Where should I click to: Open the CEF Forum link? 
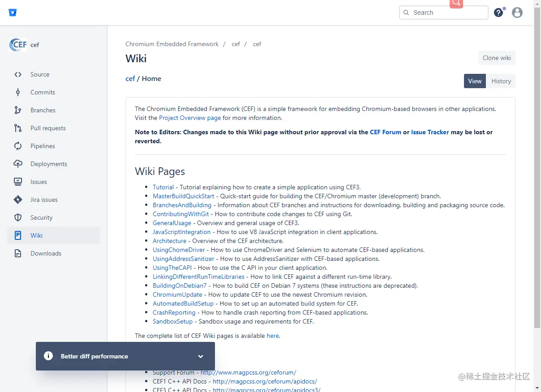(386, 132)
